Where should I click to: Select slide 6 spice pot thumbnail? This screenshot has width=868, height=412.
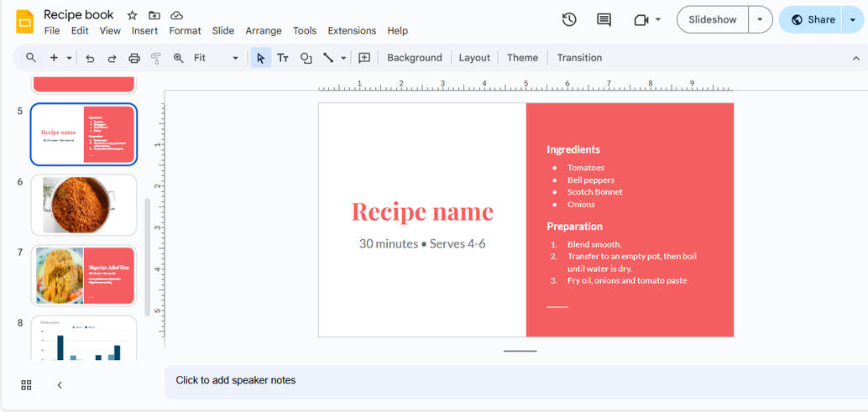click(84, 205)
